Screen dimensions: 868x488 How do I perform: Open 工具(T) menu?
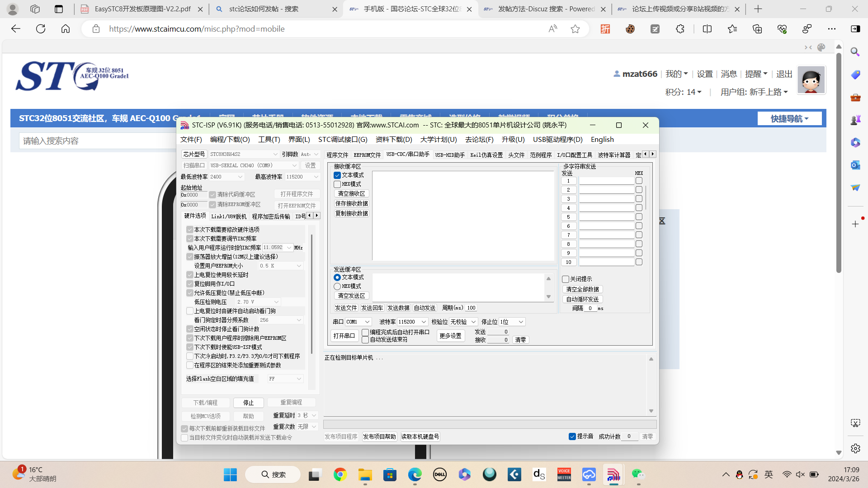coord(269,139)
